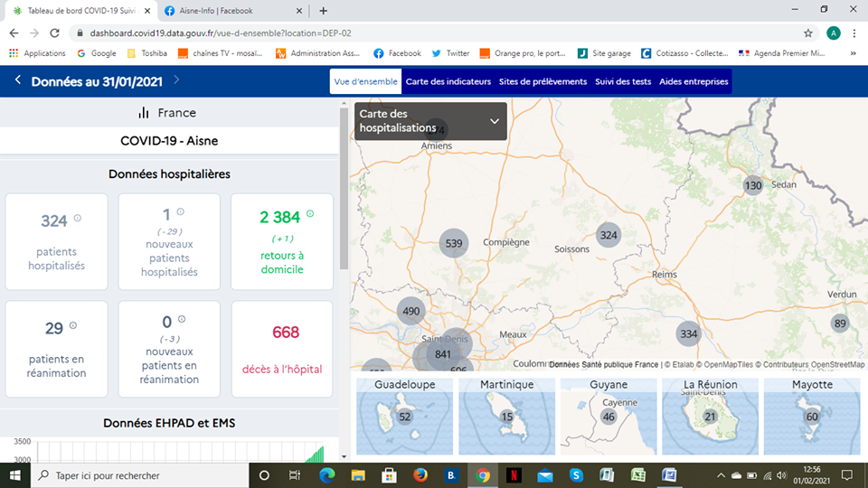Image resolution: width=868 pixels, height=488 pixels.
Task: Bookmark this page with the star icon
Action: point(808,33)
